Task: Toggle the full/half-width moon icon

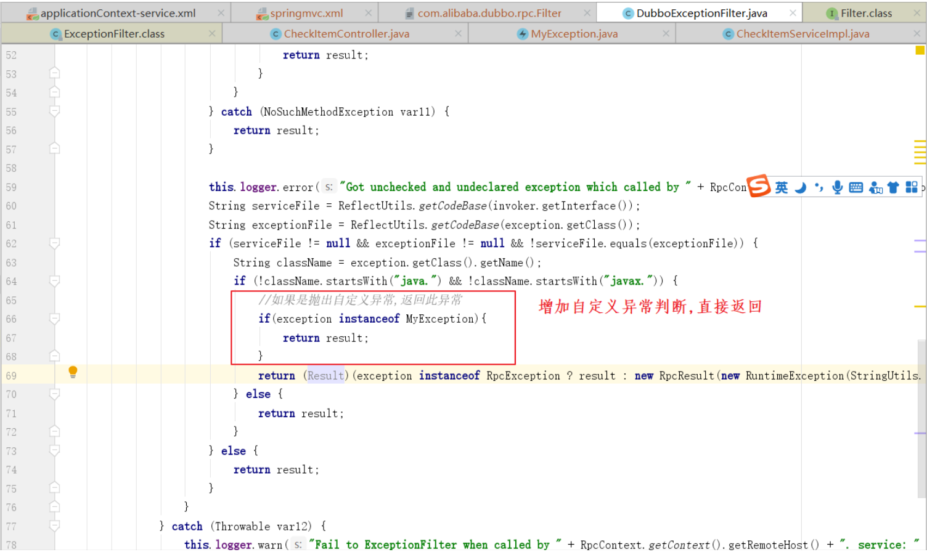Action: point(799,187)
